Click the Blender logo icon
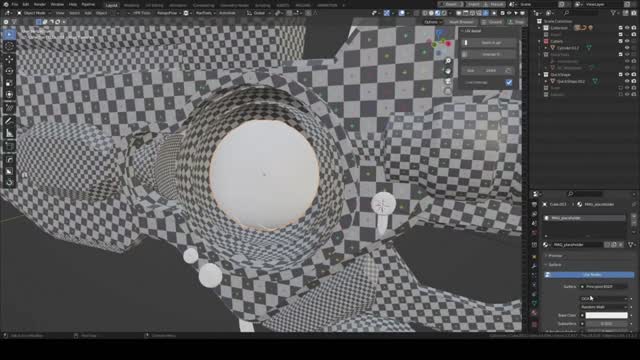This screenshot has height=360, width=640. coord(5,4)
